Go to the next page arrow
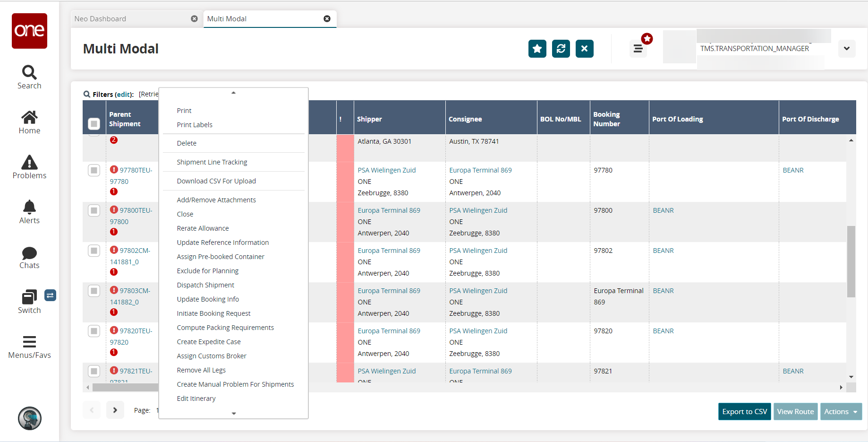Viewport: 868px width, 442px height. point(115,410)
